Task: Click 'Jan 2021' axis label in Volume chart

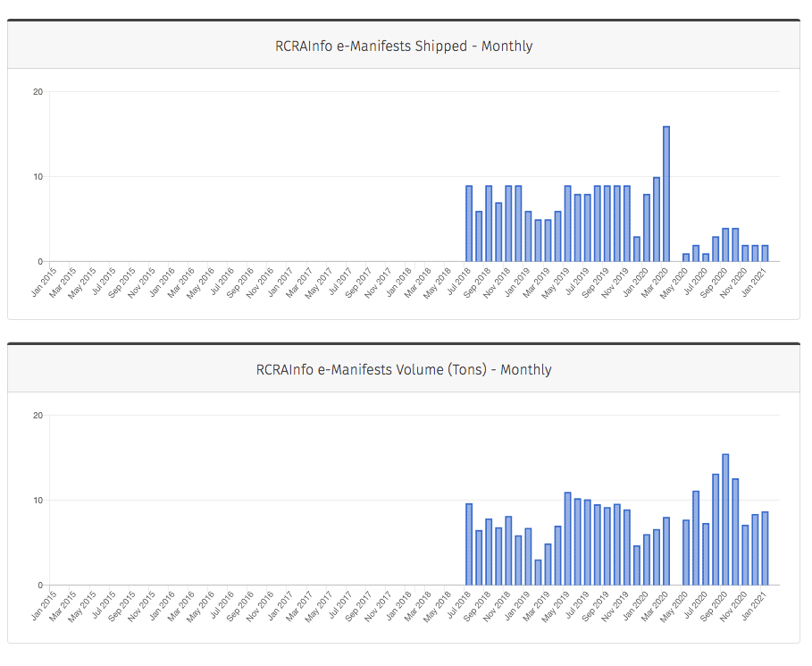Action: click(x=754, y=606)
